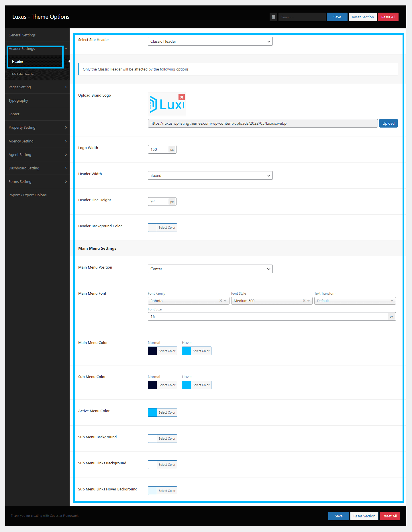Open the Select Site Header dropdown

[210, 41]
